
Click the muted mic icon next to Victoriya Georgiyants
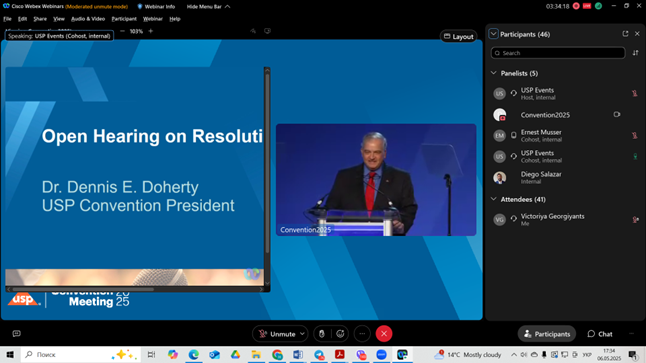coord(635,220)
